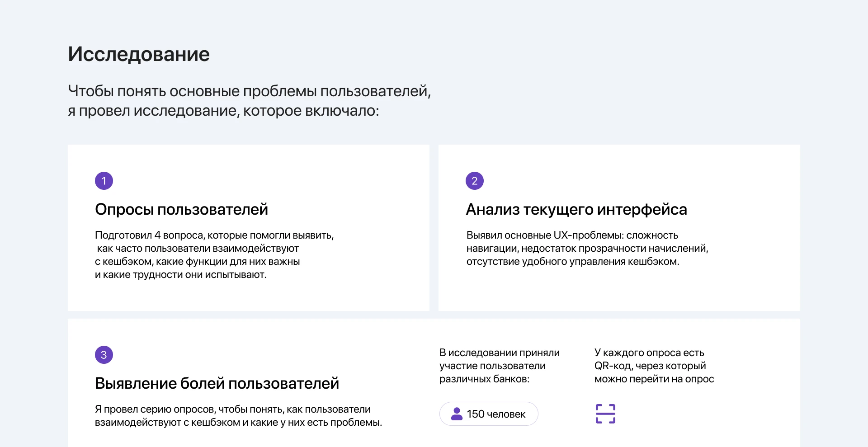868x447 pixels.
Task: Click the phrase "можно перейти на опрос"
Action: [654, 379]
